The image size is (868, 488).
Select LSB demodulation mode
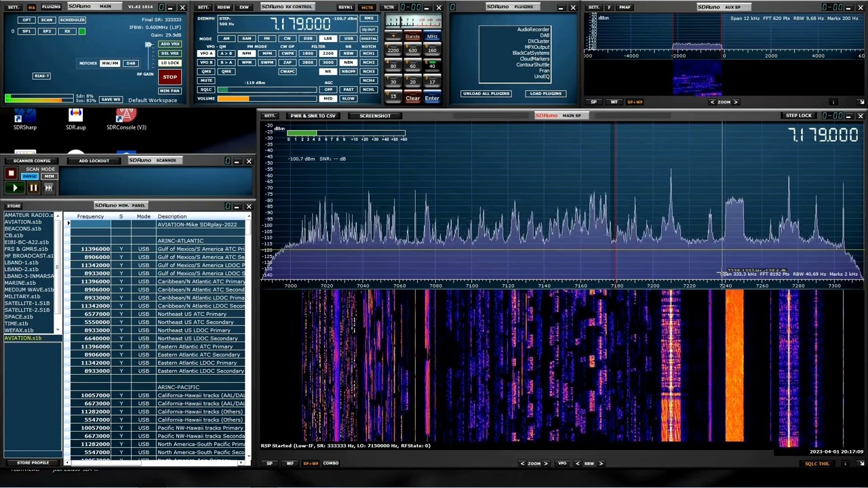pos(328,39)
